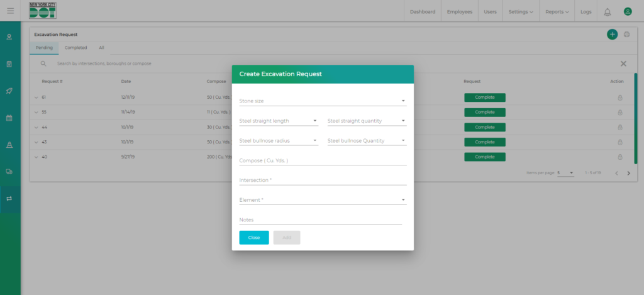Click the Close button in the dialog
This screenshot has height=295, width=644.
pyautogui.click(x=254, y=238)
